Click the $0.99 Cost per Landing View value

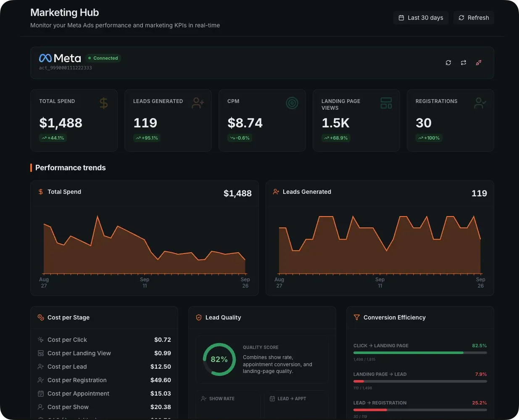tap(163, 353)
